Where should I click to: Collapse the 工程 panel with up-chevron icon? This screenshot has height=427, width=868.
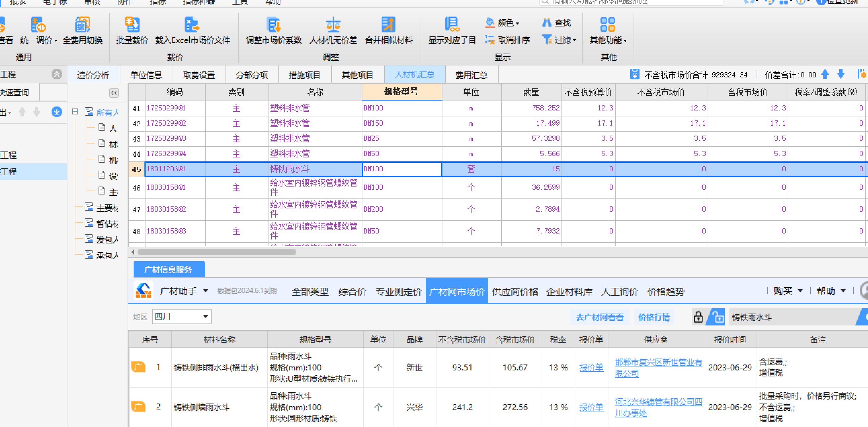[x=57, y=74]
